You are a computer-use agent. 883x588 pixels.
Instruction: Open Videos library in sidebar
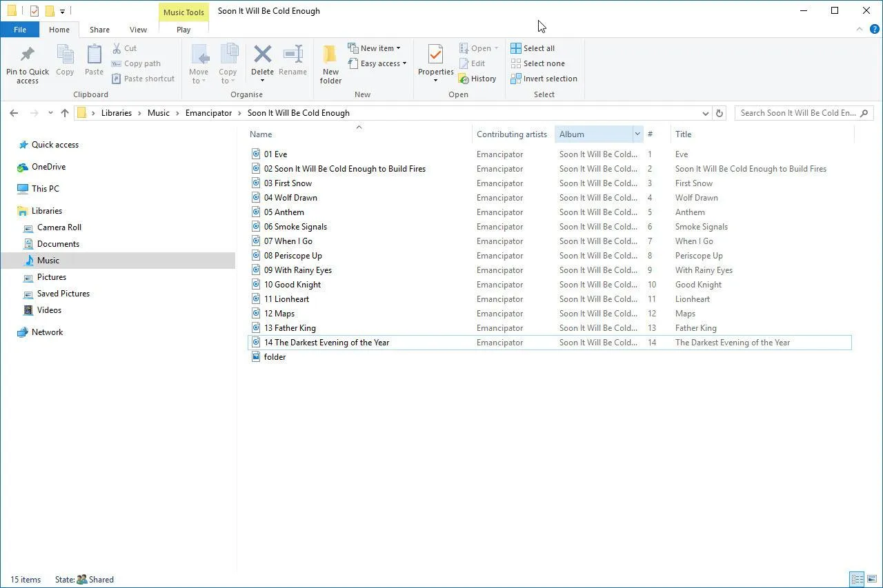tap(49, 310)
